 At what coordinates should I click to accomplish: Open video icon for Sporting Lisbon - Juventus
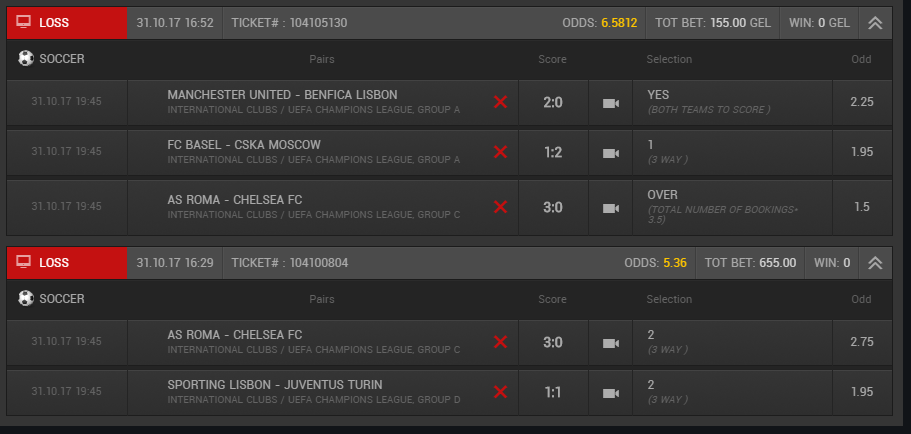610,392
